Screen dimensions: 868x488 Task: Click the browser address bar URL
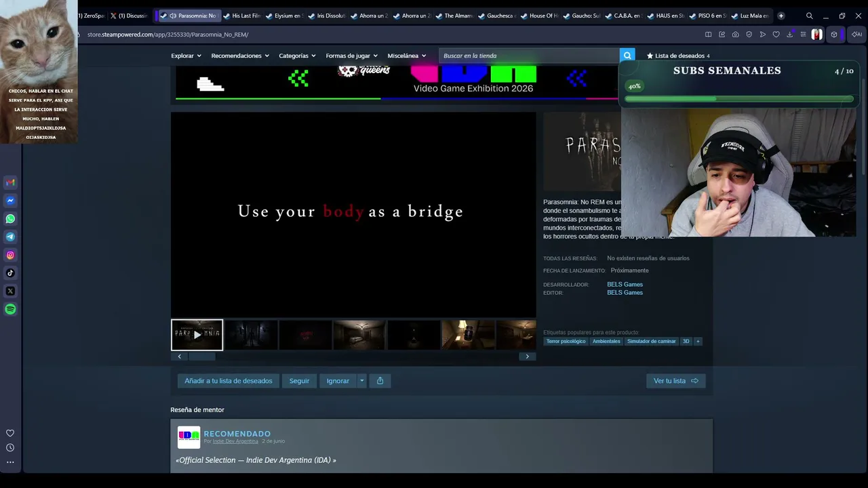click(x=167, y=35)
